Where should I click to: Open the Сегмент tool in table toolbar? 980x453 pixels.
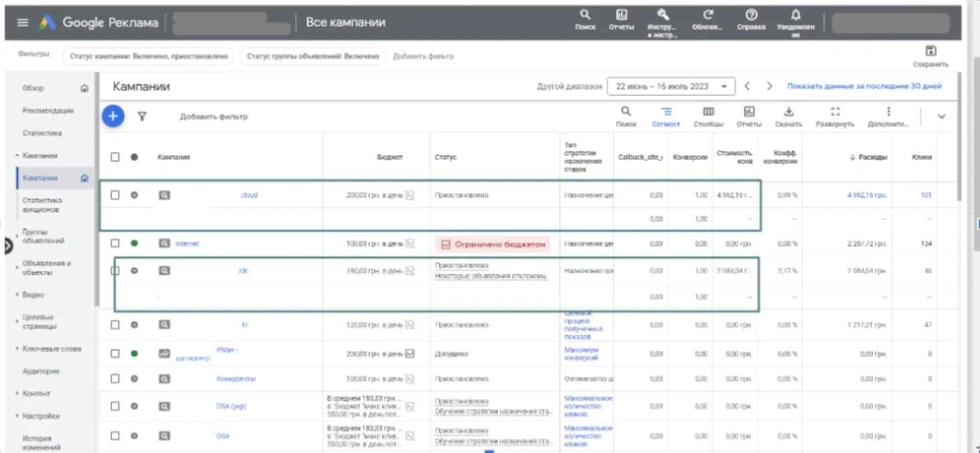666,117
